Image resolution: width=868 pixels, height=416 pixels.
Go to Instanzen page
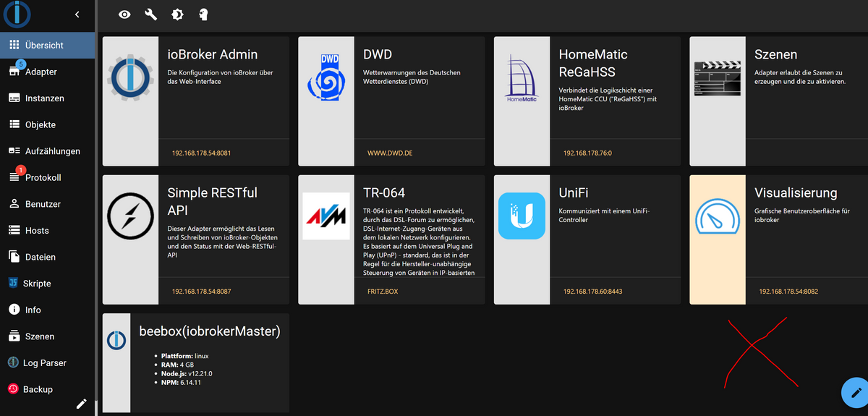click(x=48, y=98)
